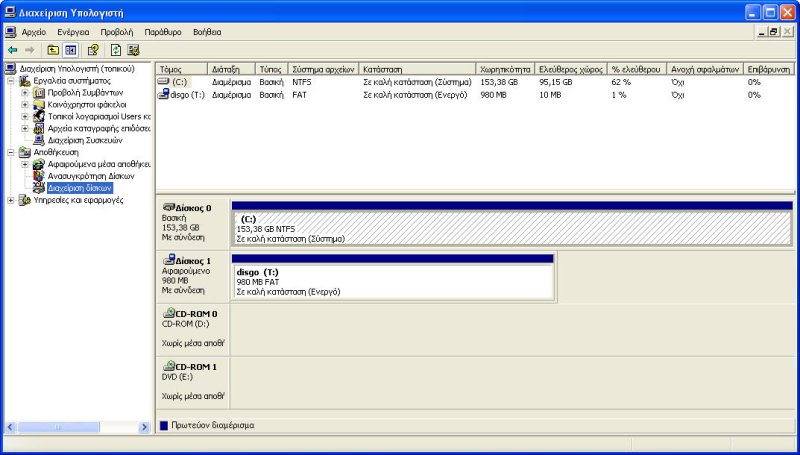
Task: Click the tree pane horizontal scrollbar thumb
Action: [58, 427]
